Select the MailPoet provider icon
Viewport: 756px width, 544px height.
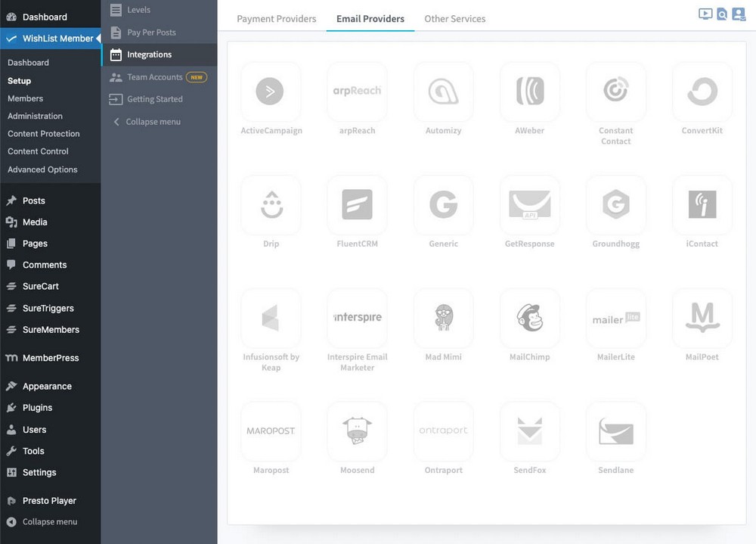click(702, 318)
